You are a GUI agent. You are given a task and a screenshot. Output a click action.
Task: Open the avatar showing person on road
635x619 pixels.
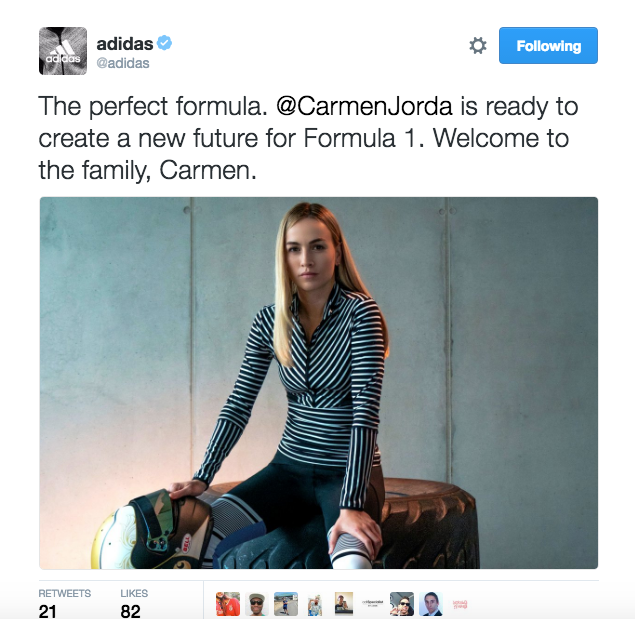pos(286,604)
